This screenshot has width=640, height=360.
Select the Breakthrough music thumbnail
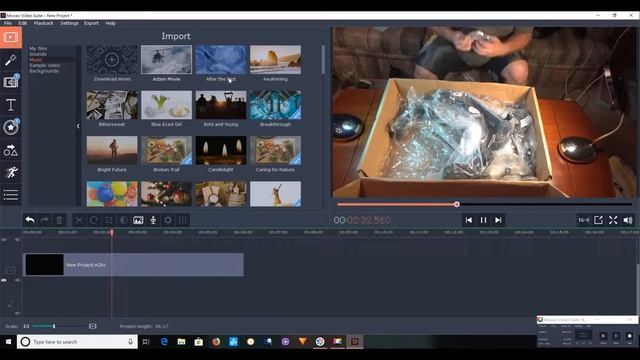click(276, 105)
